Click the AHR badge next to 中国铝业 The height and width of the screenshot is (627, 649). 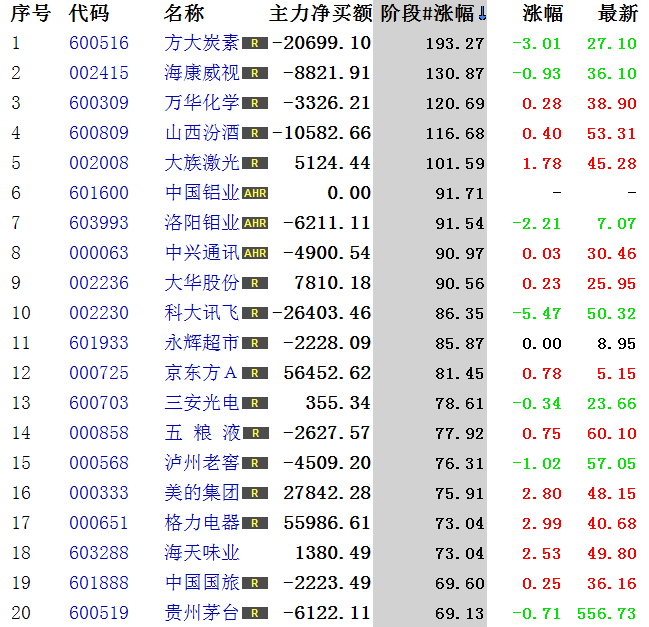click(255, 193)
